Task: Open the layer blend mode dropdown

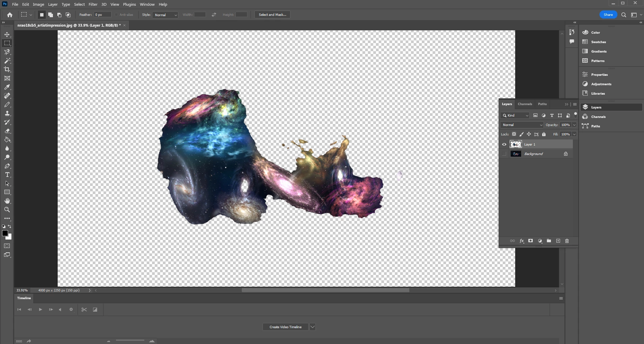Action: pyautogui.click(x=522, y=125)
